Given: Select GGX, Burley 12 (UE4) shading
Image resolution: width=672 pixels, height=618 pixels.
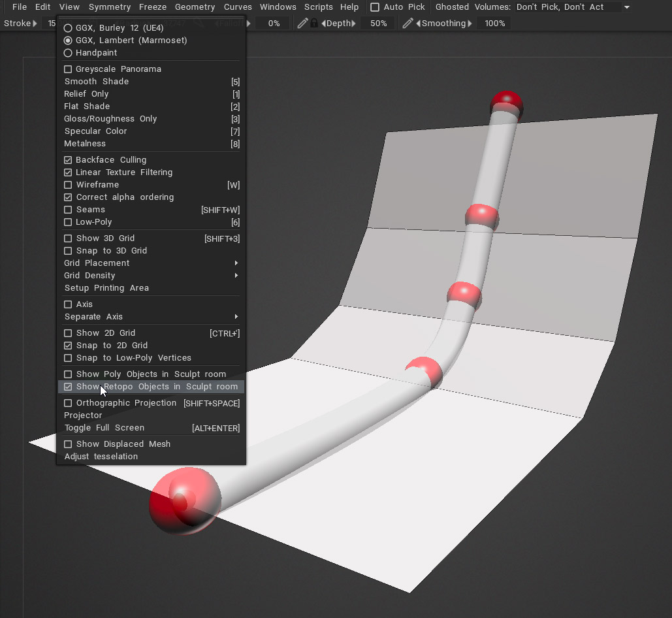Looking at the screenshot, I should [68, 29].
